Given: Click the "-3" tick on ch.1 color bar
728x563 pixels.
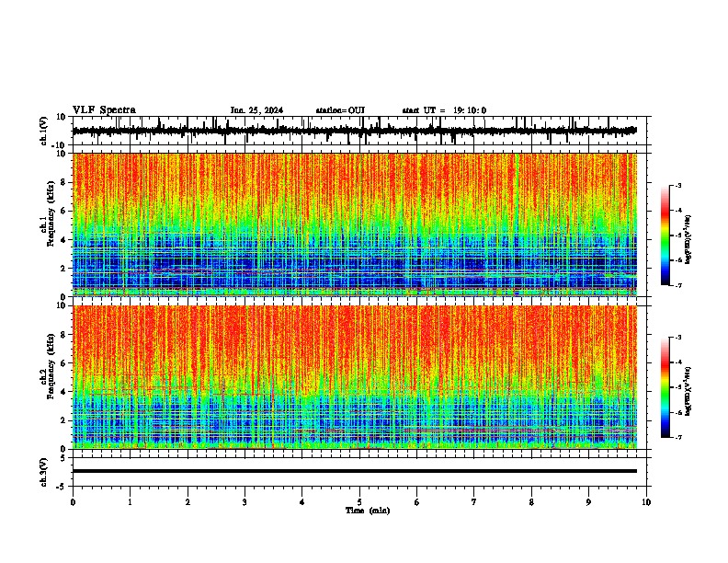Looking at the screenshot, I should pyautogui.click(x=677, y=185).
